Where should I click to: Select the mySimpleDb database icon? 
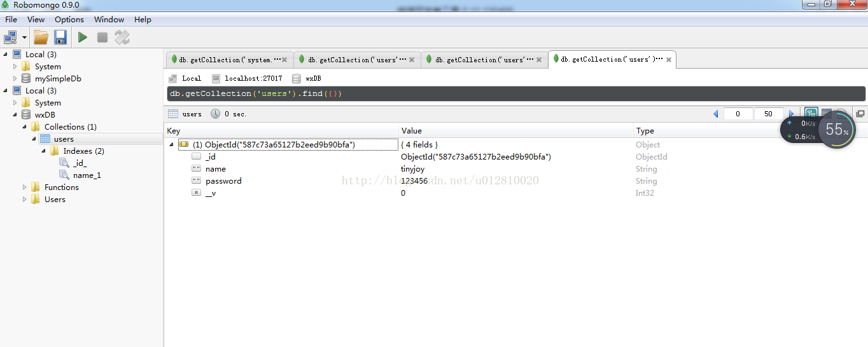[26, 79]
